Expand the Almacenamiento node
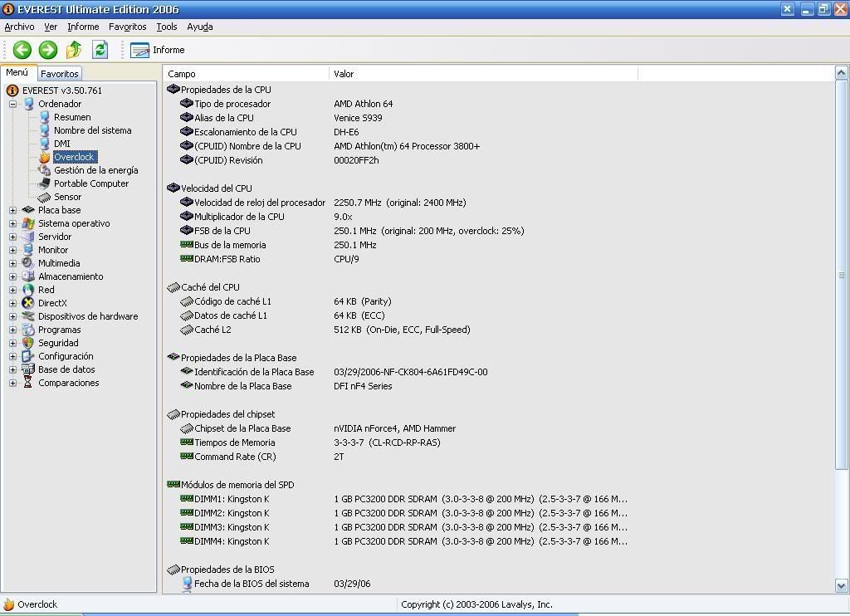850x616 pixels. [12, 276]
